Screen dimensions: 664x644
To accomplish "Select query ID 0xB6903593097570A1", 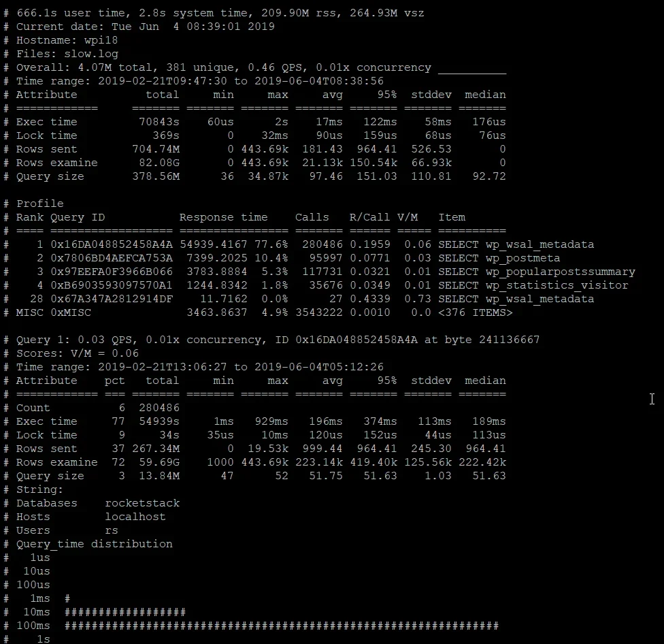I will pos(112,285).
